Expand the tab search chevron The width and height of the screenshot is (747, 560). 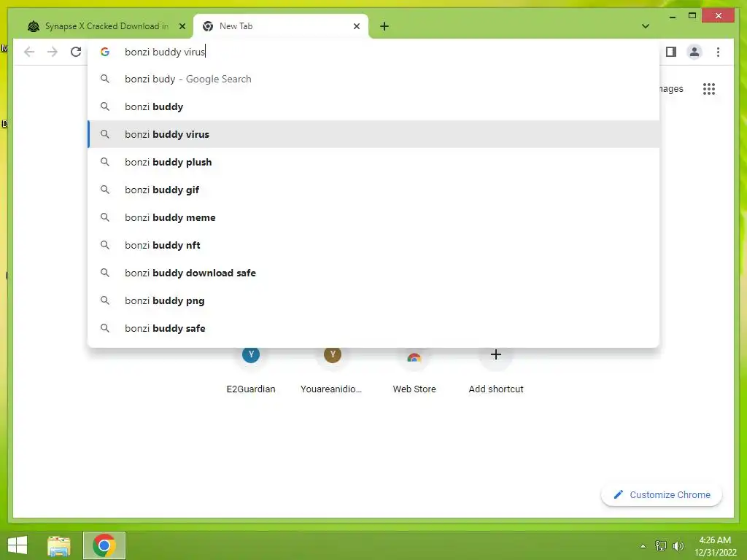coord(646,26)
